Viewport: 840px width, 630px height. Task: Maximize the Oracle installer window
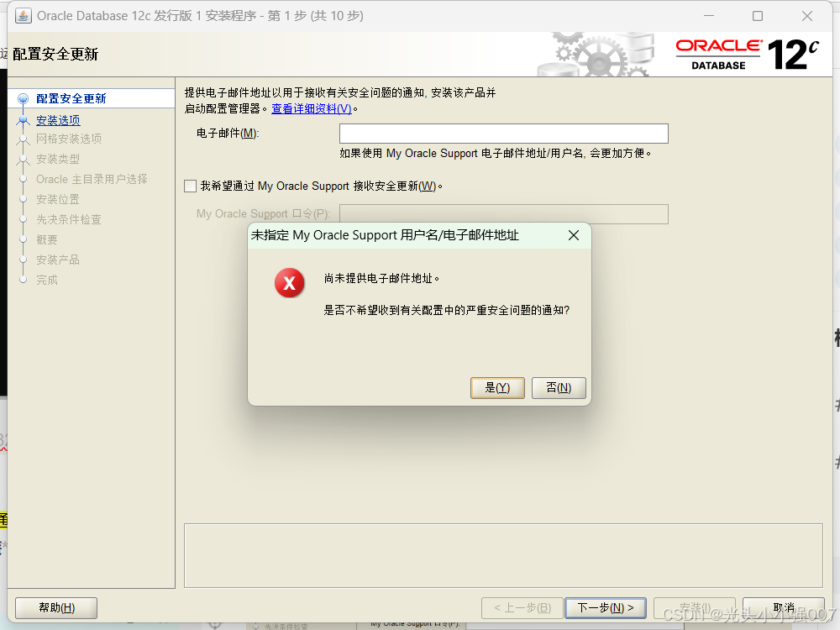[758, 16]
